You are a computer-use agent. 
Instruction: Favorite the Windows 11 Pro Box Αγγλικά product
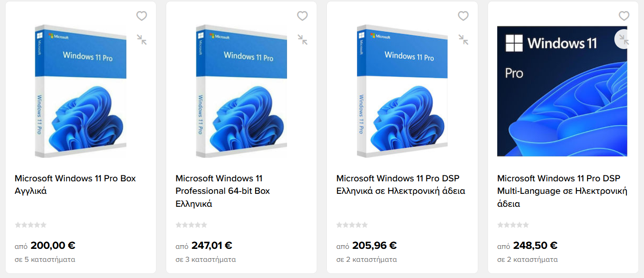coord(142,16)
